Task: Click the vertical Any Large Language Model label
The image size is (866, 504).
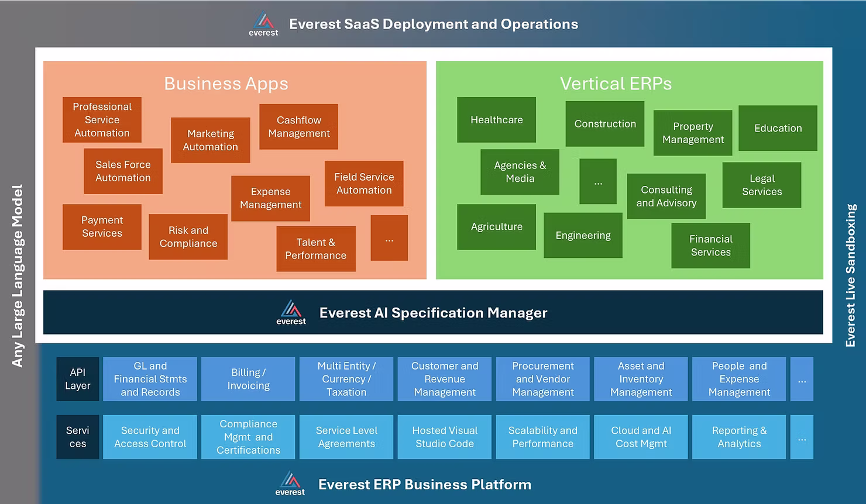Action: point(18,276)
